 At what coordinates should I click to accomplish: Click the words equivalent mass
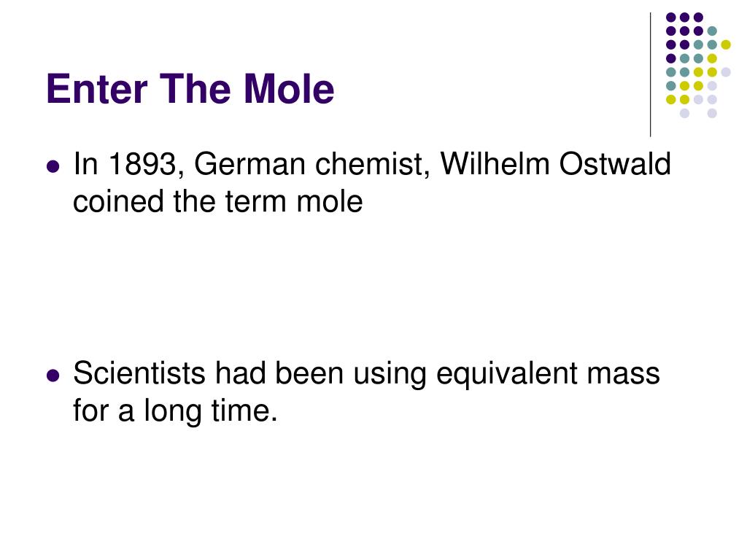pyautogui.click(x=548, y=374)
